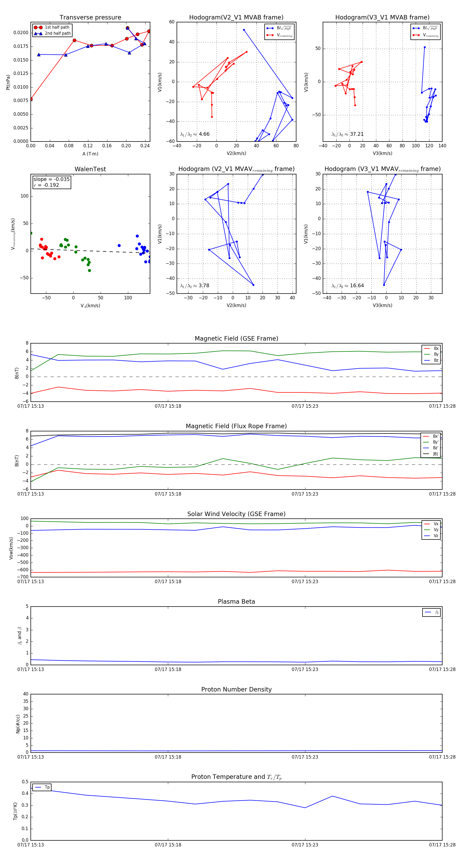Click the 'slope = -0.035' annotation
The image size is (473, 868).
[52, 179]
